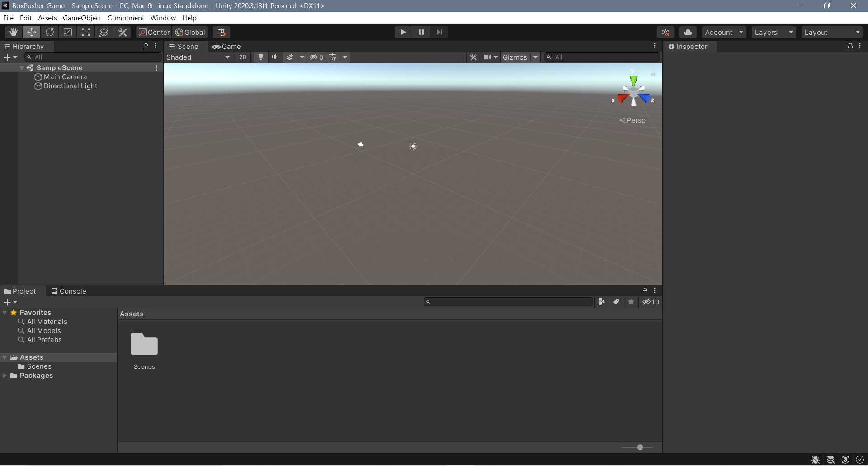Select the Transform tool
Screen dimensions: 868x466
coord(104,32)
